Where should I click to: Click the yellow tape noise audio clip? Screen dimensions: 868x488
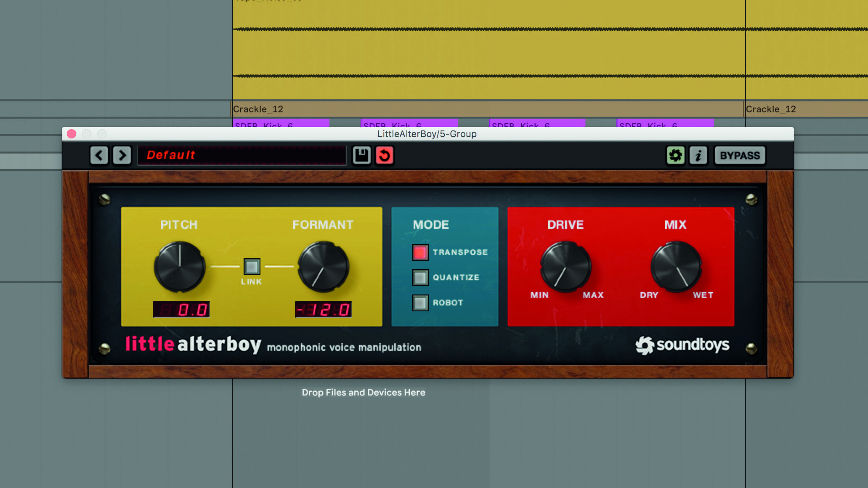click(489, 50)
